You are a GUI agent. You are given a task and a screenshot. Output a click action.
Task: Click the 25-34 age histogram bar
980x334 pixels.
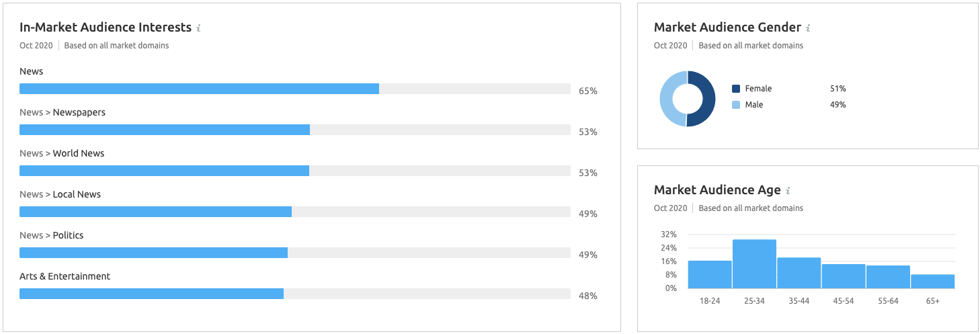point(754,264)
